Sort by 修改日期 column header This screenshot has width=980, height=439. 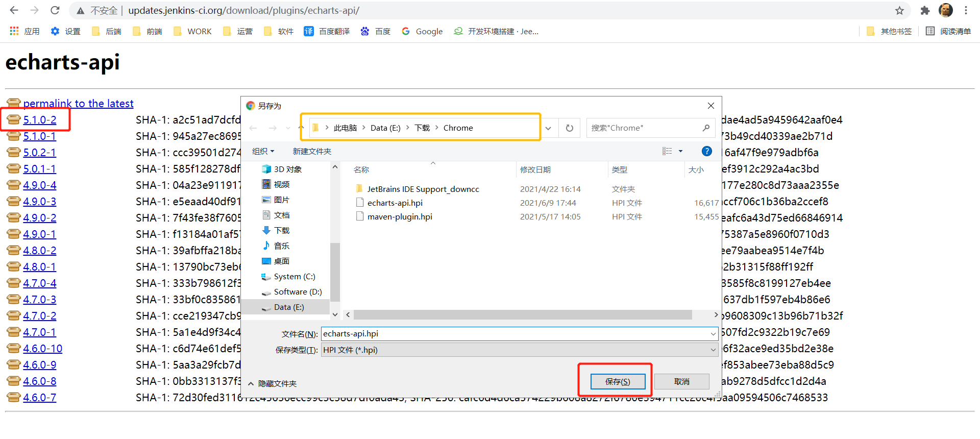(x=535, y=169)
